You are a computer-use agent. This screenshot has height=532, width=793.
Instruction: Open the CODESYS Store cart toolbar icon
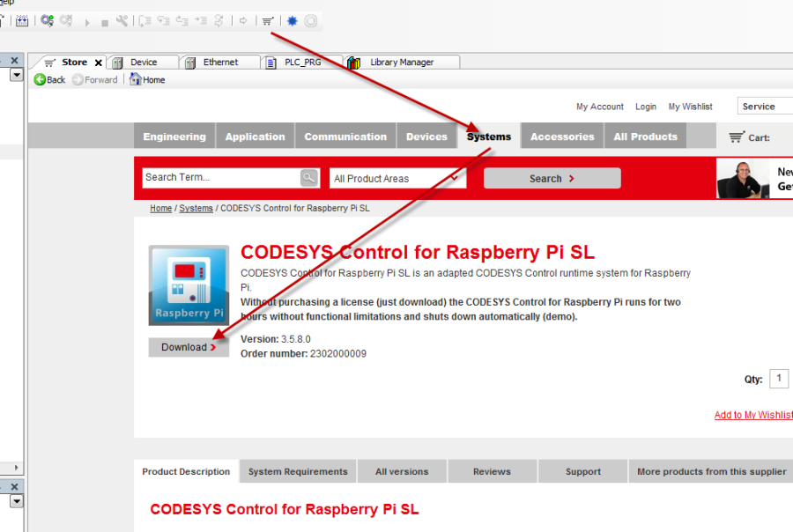268,20
